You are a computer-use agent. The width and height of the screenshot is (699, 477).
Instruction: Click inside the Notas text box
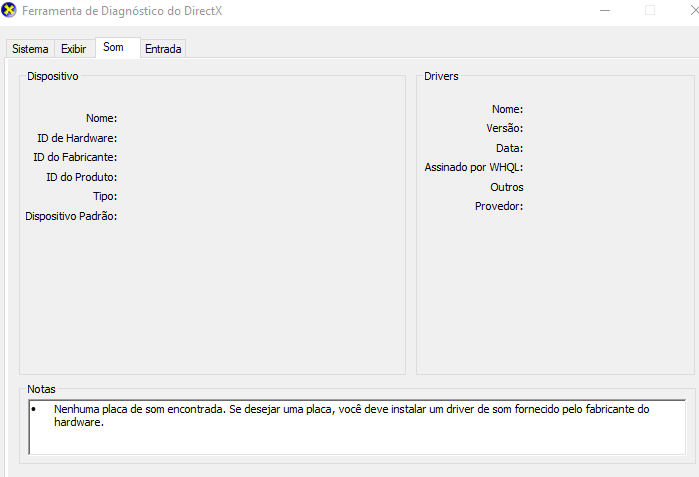[x=357, y=427]
